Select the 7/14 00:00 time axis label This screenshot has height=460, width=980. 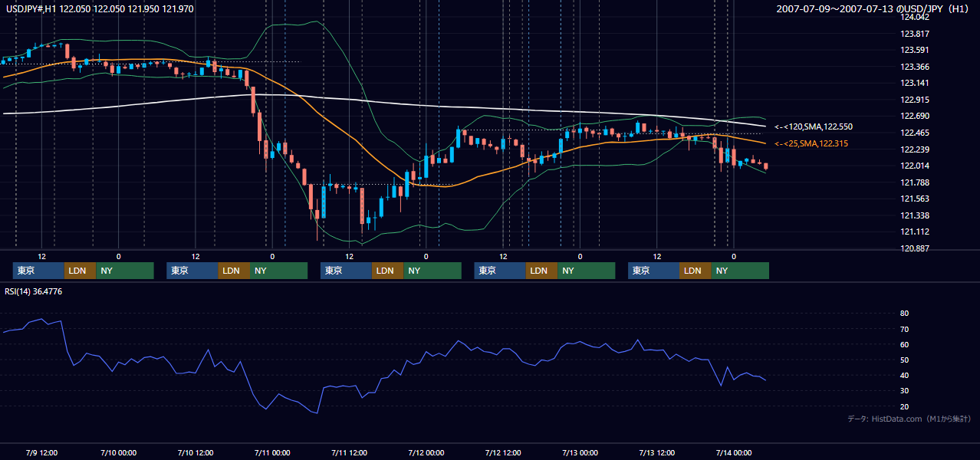pyautogui.click(x=733, y=452)
